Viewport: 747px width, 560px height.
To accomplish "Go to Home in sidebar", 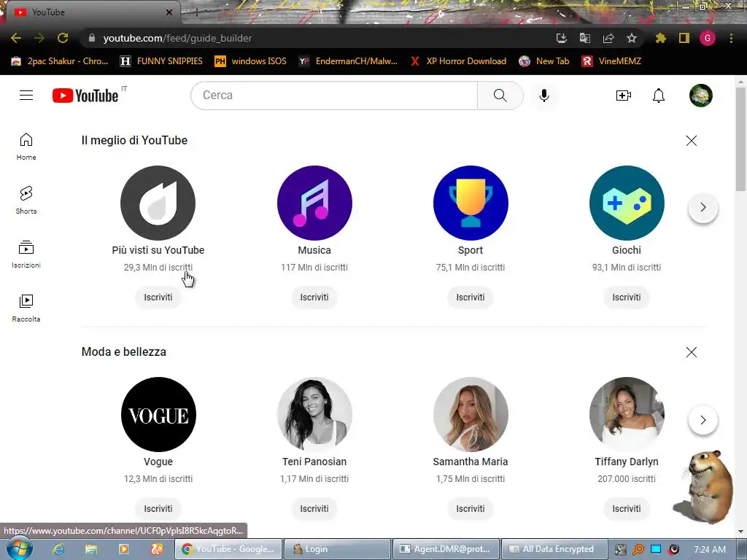I will tap(26, 146).
